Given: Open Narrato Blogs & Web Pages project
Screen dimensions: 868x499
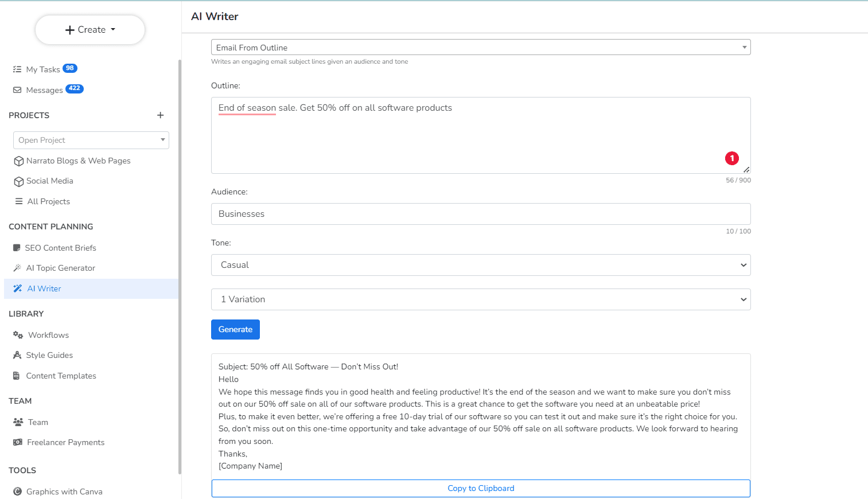Looking at the screenshot, I should coord(79,161).
